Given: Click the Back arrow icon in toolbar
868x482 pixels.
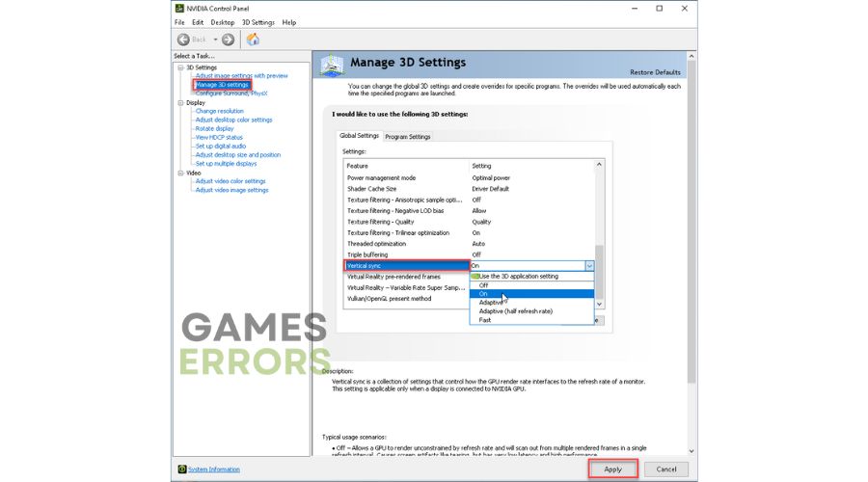Looking at the screenshot, I should pos(183,40).
